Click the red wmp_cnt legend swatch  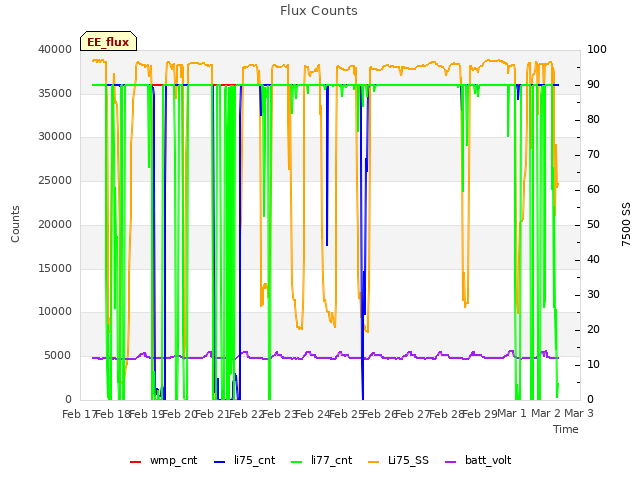pos(136,462)
